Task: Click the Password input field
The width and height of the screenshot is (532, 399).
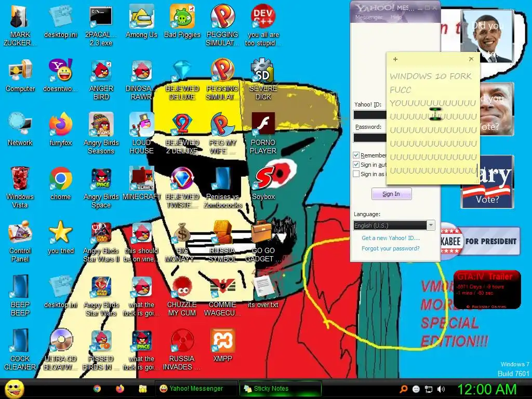Action: click(x=370, y=137)
